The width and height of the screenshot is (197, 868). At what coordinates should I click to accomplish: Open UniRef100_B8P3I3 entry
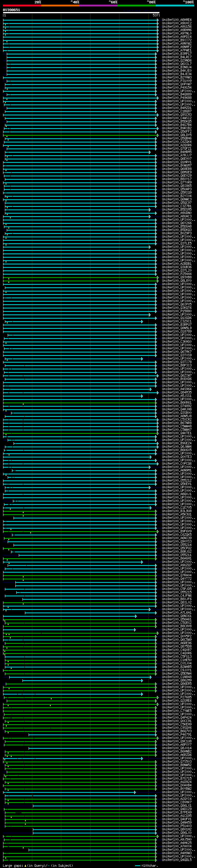click(x=177, y=365)
